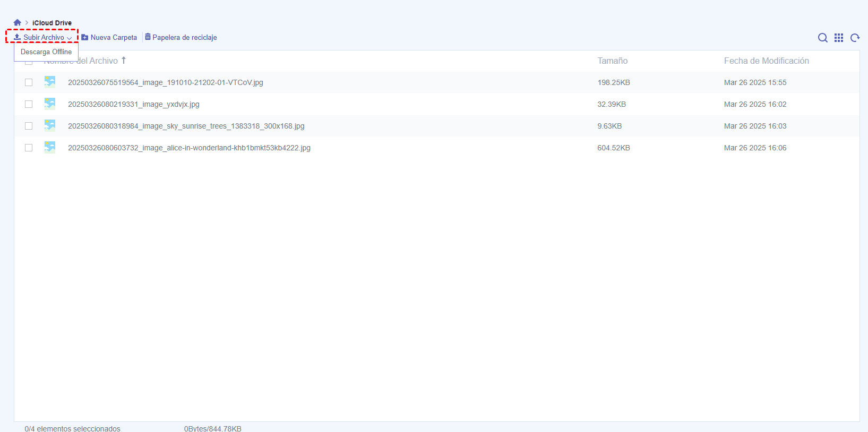The image size is (868, 432).
Task: Click the 9.63KB size value
Action: (x=609, y=126)
